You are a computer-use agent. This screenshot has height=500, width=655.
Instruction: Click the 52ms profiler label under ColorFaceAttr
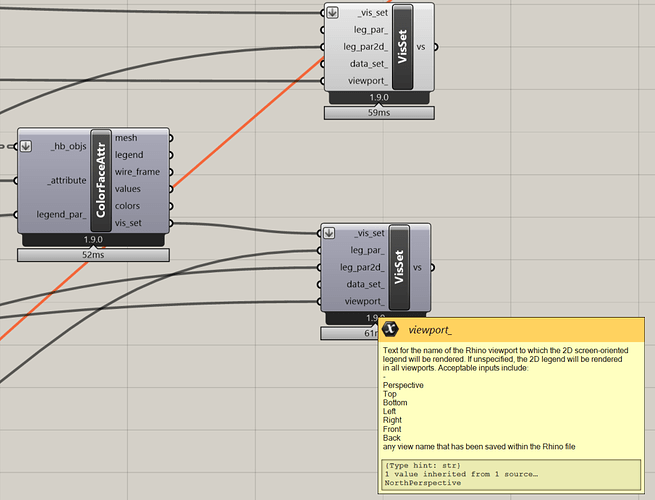click(x=93, y=255)
